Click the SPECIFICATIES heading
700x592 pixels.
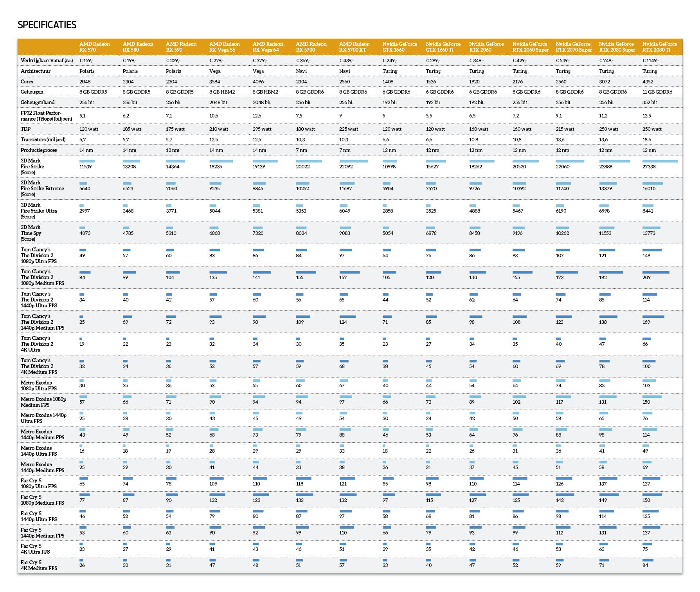pyautogui.click(x=47, y=25)
